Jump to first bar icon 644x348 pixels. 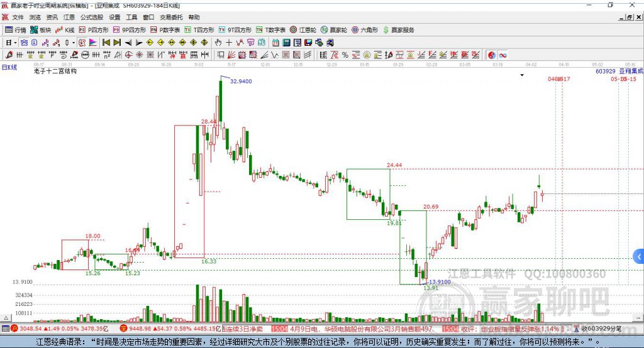click(106, 43)
